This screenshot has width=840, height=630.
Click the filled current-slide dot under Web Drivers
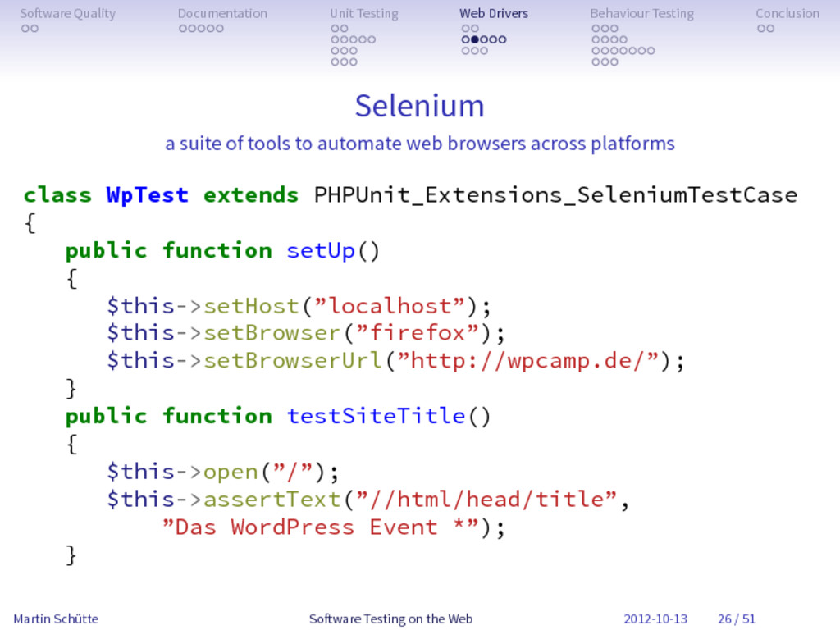475,39
